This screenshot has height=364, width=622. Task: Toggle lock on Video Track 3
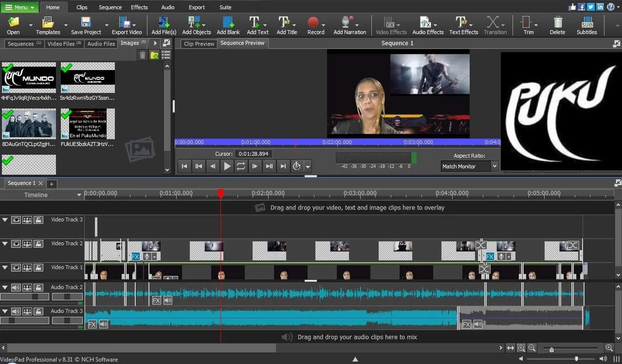point(38,220)
